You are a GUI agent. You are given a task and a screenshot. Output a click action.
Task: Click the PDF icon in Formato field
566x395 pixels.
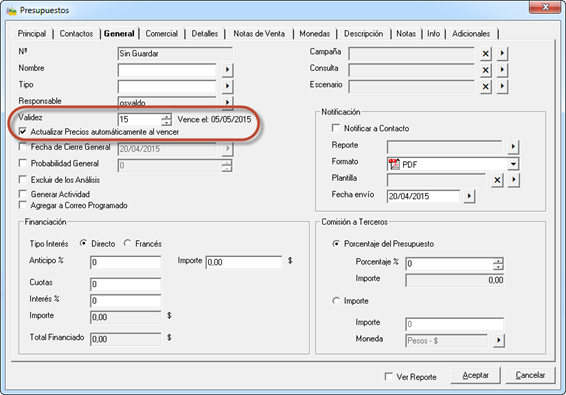pos(394,164)
